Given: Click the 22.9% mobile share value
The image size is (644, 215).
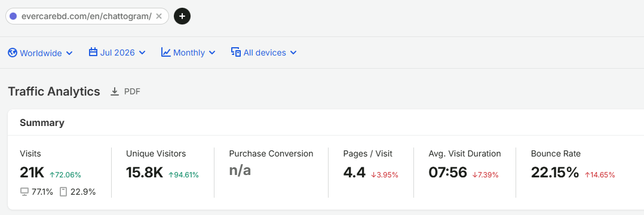Looking at the screenshot, I should 82,192.
